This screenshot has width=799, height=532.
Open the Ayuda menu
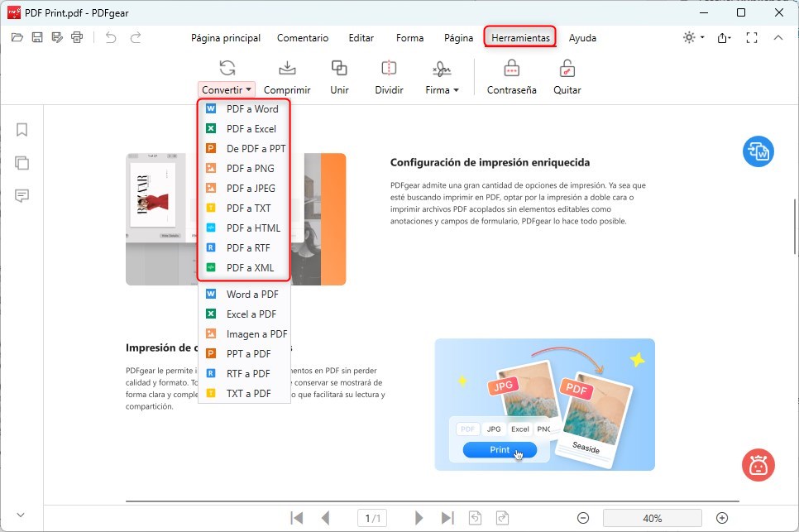[584, 37]
